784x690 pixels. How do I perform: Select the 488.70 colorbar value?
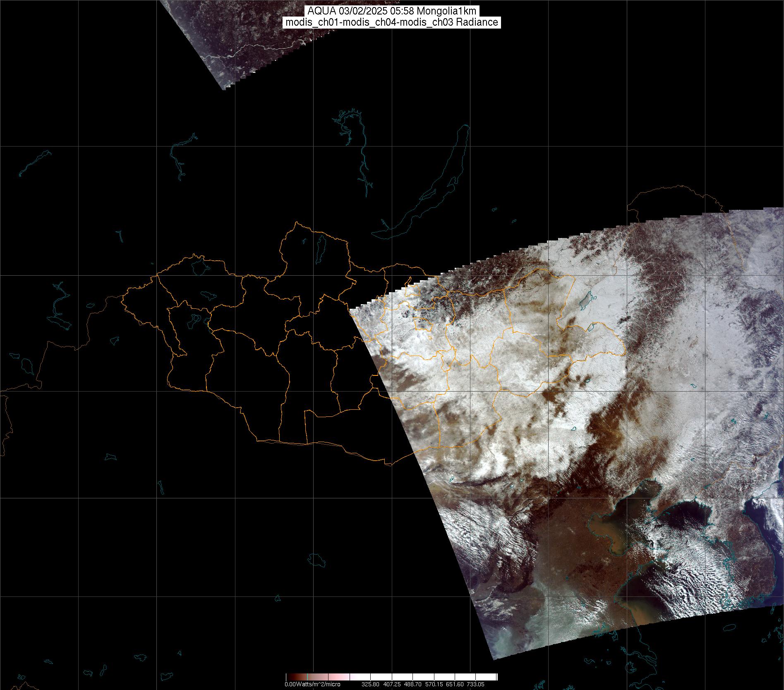(413, 685)
